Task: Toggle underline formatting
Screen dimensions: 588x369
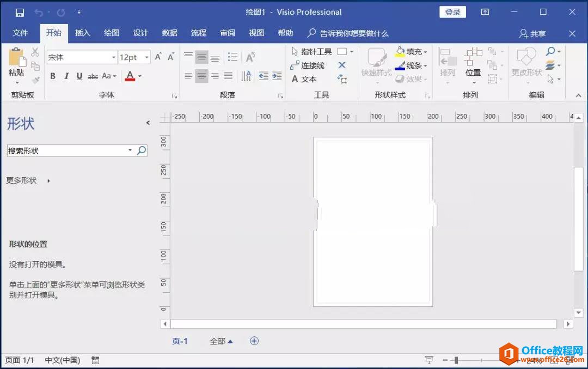Action: 78,76
